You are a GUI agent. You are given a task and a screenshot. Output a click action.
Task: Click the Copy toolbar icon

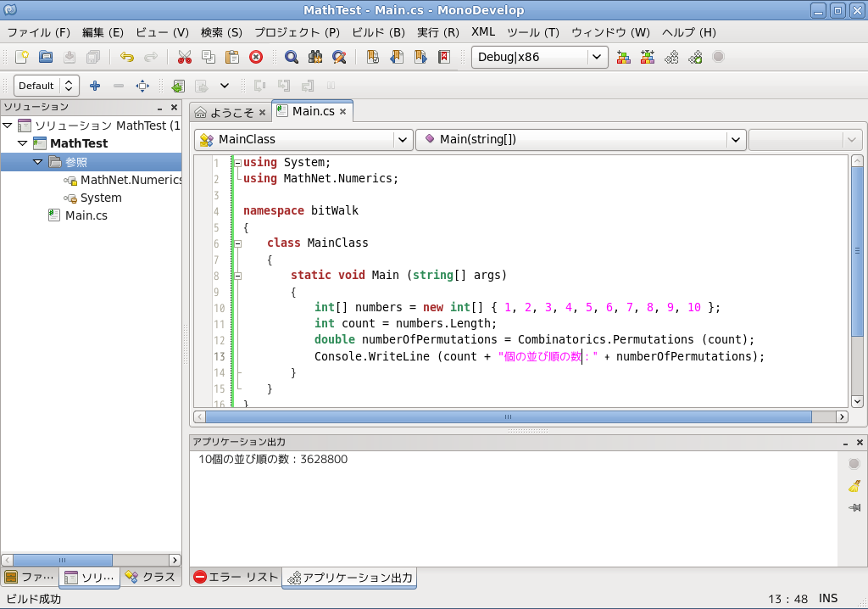[x=209, y=57]
